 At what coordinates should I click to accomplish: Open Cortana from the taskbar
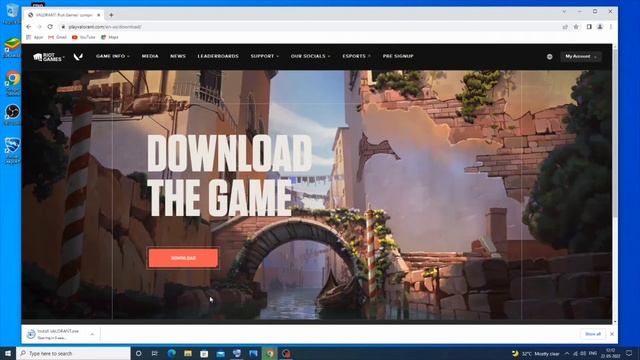[x=138, y=353]
